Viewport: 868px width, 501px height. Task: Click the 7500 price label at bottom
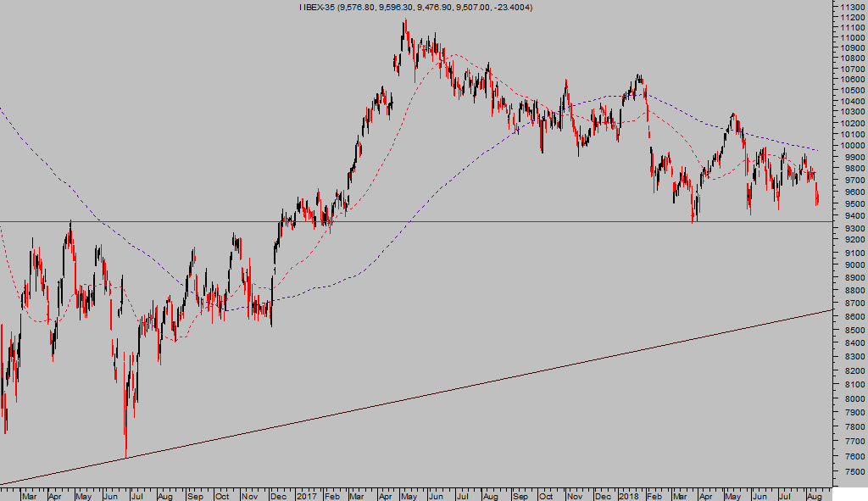click(x=849, y=472)
